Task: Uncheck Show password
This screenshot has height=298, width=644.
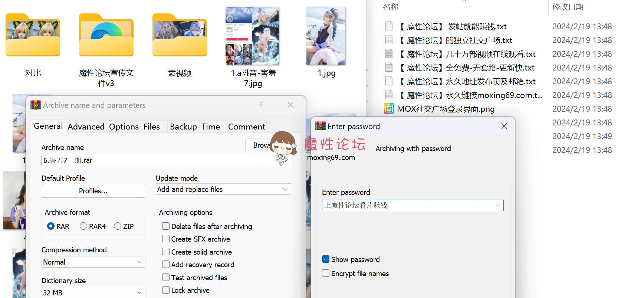Action: pos(326,259)
